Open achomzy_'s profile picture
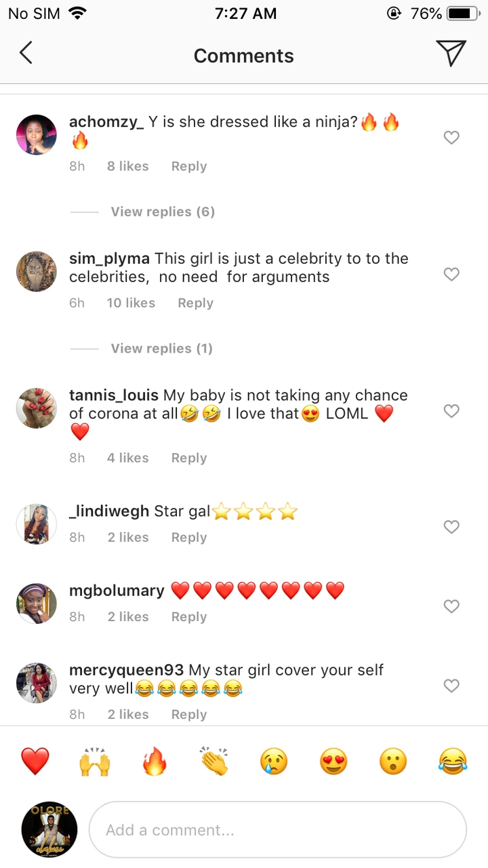The image size is (488, 868). 36,135
